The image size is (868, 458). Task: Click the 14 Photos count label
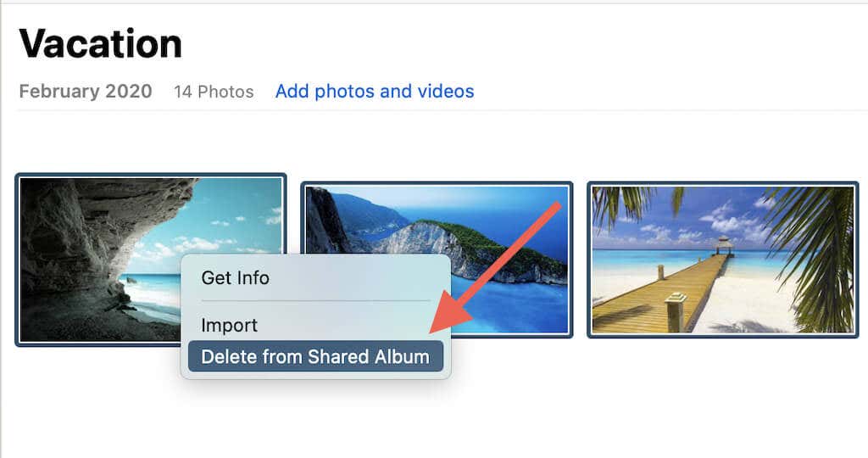coord(214,92)
